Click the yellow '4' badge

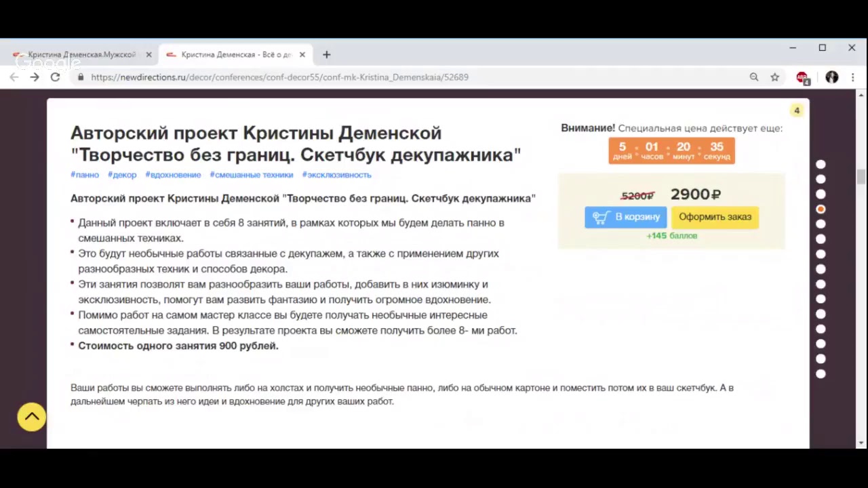(x=797, y=110)
